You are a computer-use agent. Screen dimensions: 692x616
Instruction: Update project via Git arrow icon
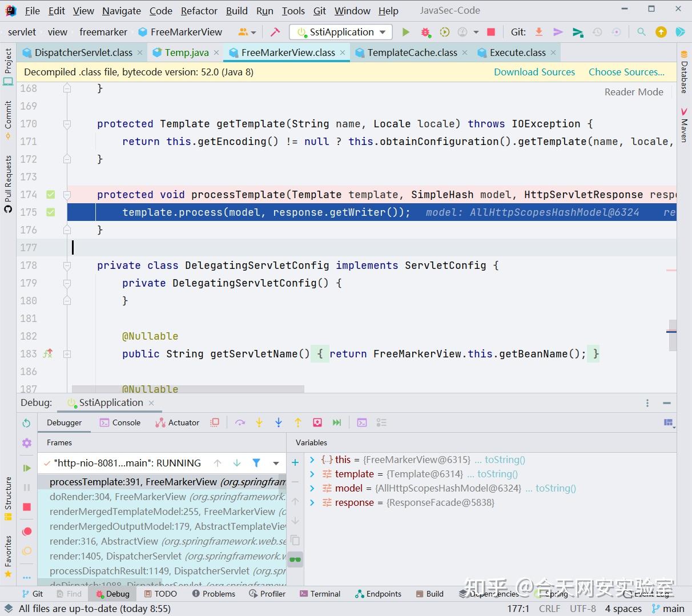tap(538, 32)
